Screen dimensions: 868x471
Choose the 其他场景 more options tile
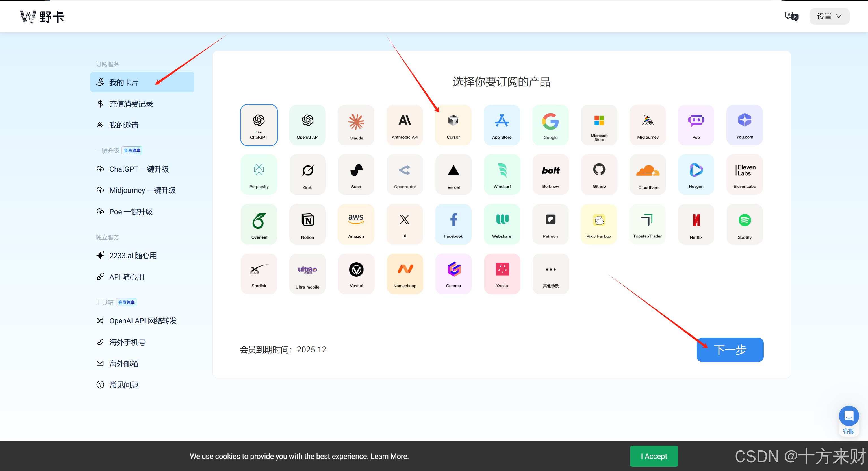pyautogui.click(x=551, y=274)
